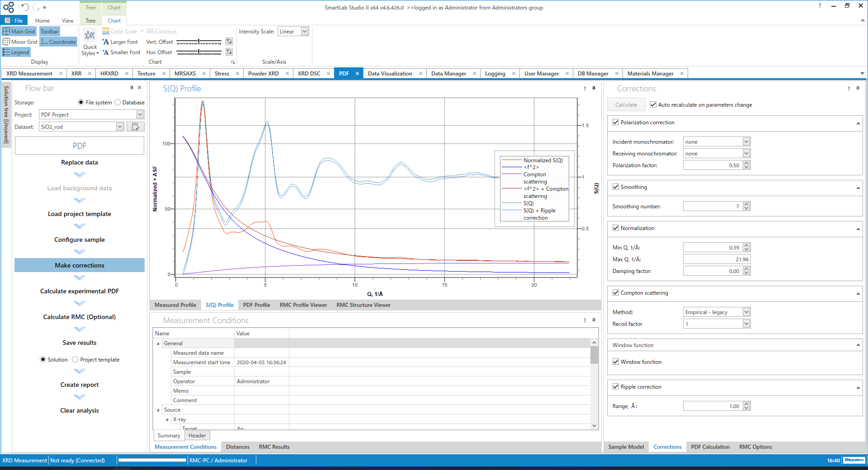Toggle the Coordinate display button

(58, 42)
